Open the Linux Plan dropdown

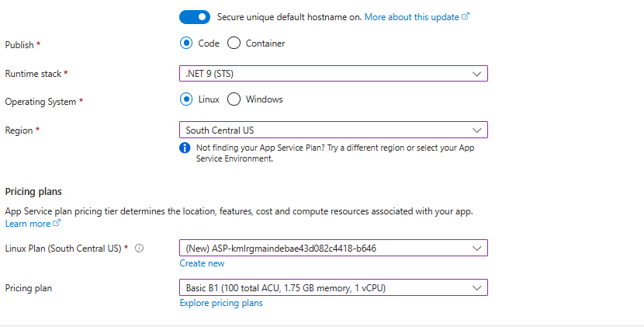(x=333, y=248)
